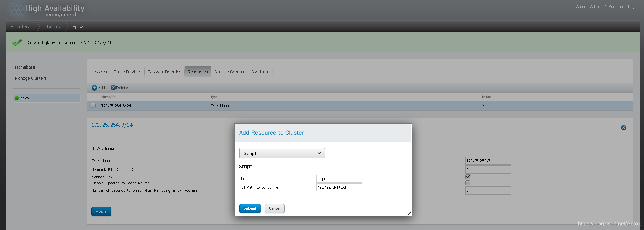The image size is (644, 230).
Task: Click the green checkmark success icon
Action: [17, 42]
